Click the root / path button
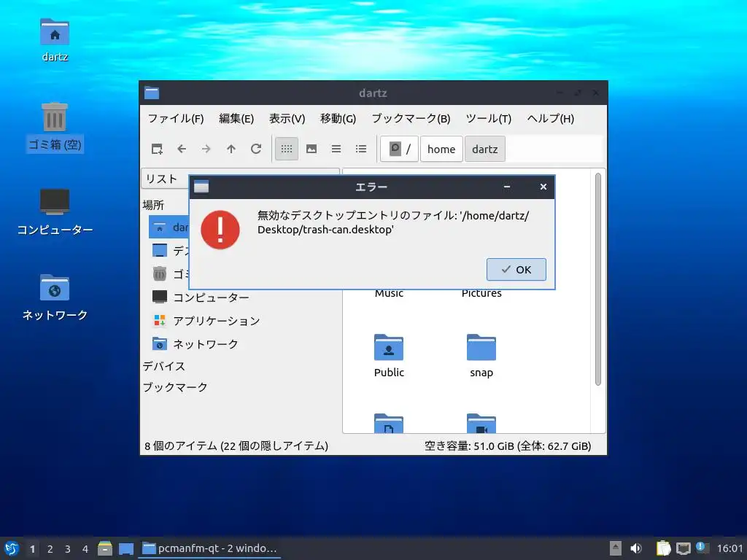This screenshot has height=560, width=747. point(399,149)
